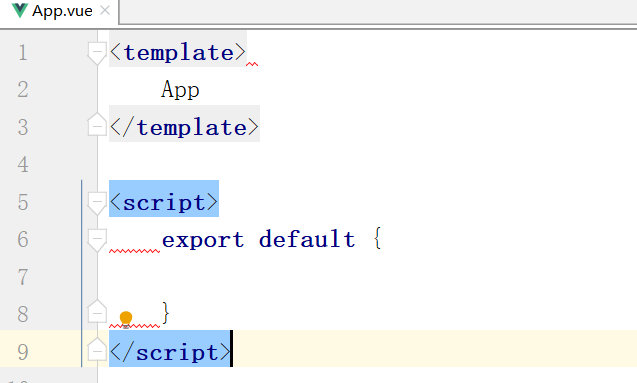Collapse the script block fold marker on line 5
The width and height of the screenshot is (637, 383).
coord(97,203)
